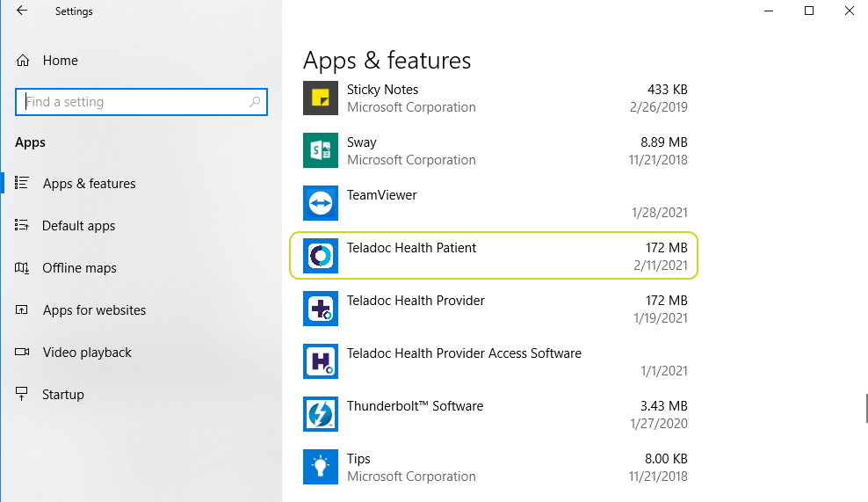Open Default apps settings
This screenshot has height=502, width=868.
pyautogui.click(x=78, y=226)
